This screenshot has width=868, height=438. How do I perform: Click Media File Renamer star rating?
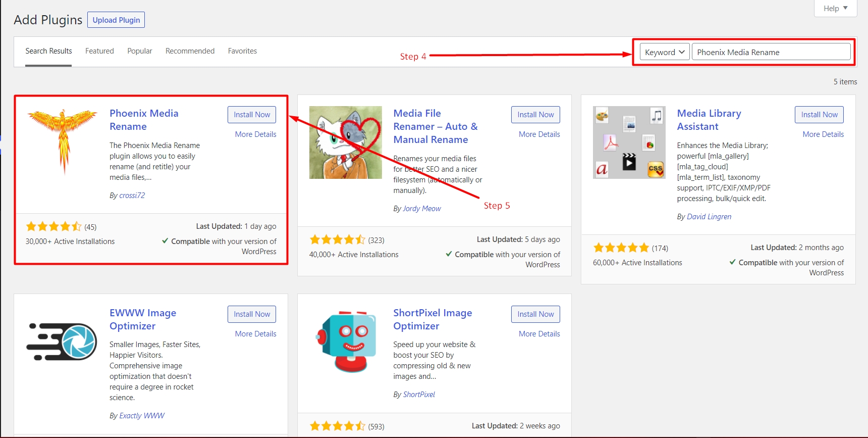[337, 239]
